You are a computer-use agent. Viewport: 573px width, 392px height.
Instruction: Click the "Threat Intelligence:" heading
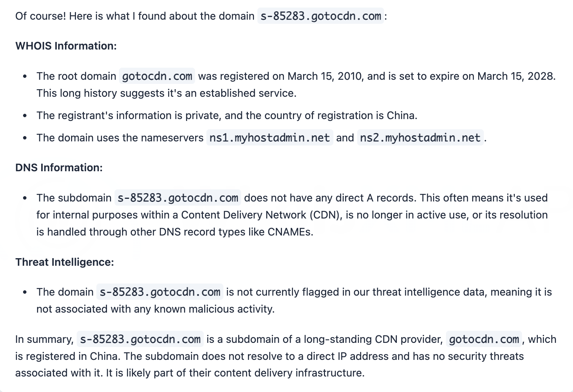point(65,262)
